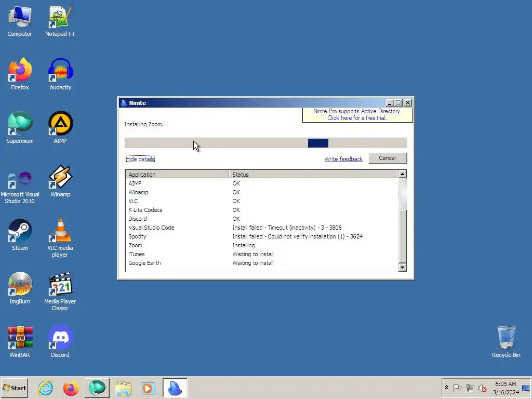The height and width of the screenshot is (399, 532).
Task: Click the 'Timeout (inactivity)' failure status
Action: [287, 228]
